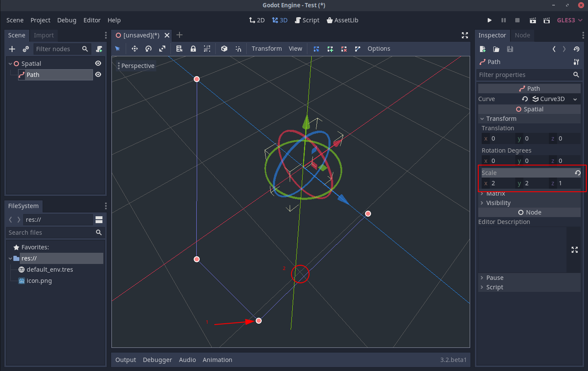
Task: Select the Move mode tool
Action: [x=133, y=49]
